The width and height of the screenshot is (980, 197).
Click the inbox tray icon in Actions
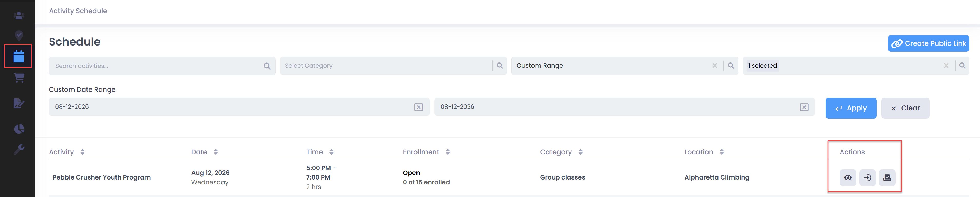tap(887, 177)
